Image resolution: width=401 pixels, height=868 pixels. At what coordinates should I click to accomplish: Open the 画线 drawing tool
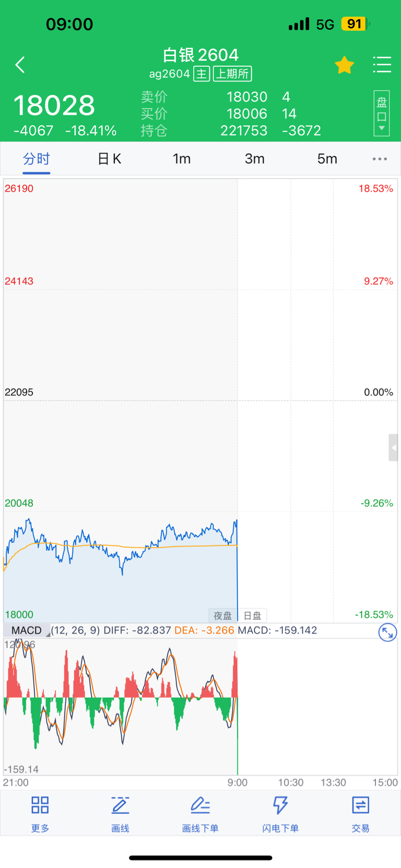[x=120, y=813]
